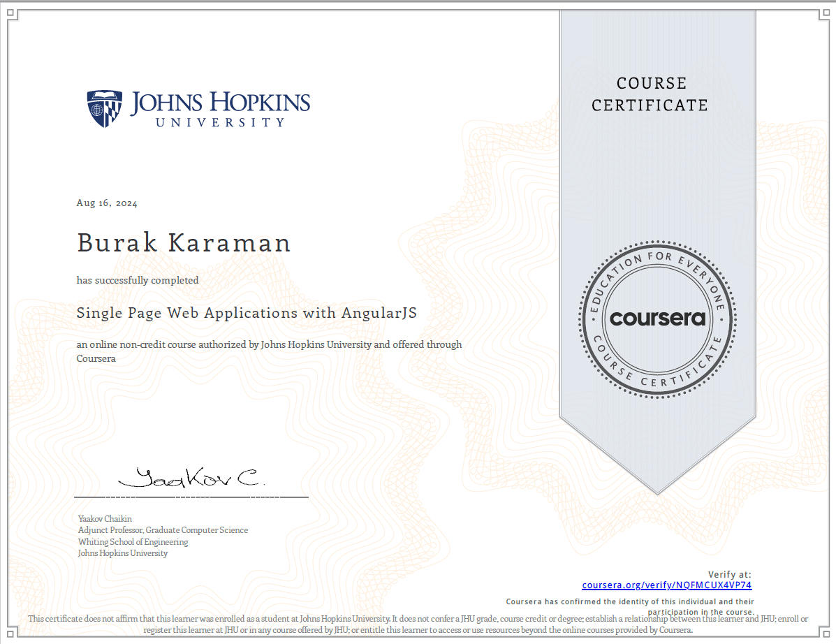Click the Coursera seal badge
This screenshot has width=836, height=644.
pos(657,320)
